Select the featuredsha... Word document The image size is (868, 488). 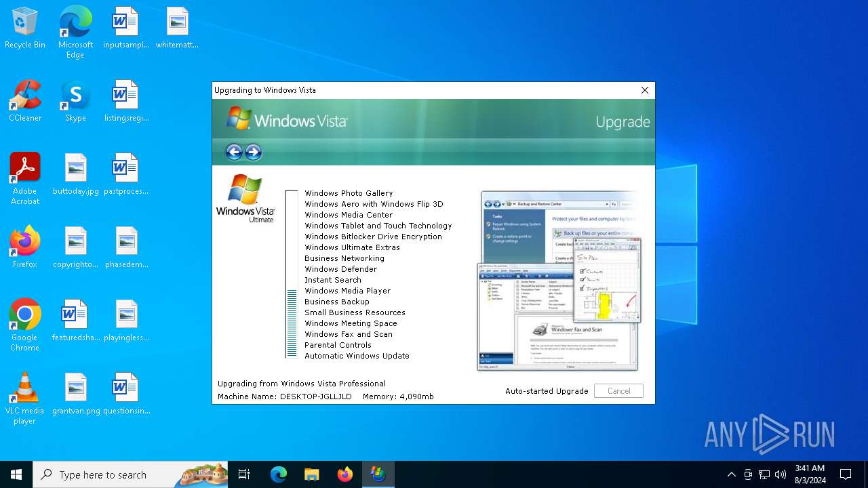point(76,321)
